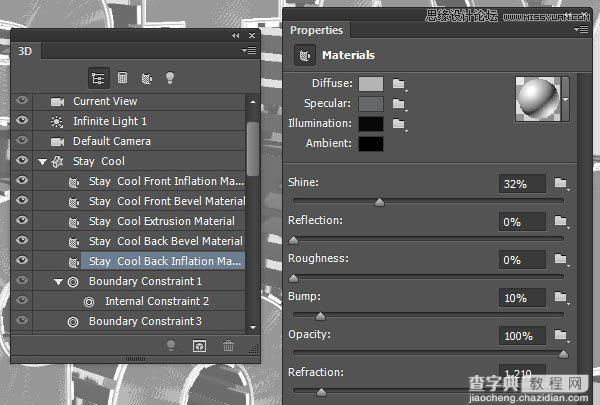Viewport: 600px width, 405px height.
Task: Click the Specular color swatch
Action: pos(370,104)
